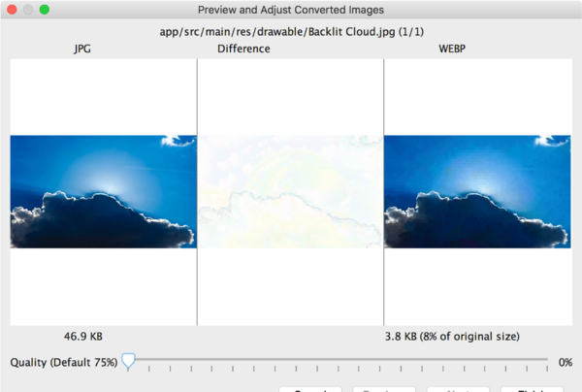This screenshot has height=392, width=582.
Task: Click the Difference image preview
Action: pos(290,191)
